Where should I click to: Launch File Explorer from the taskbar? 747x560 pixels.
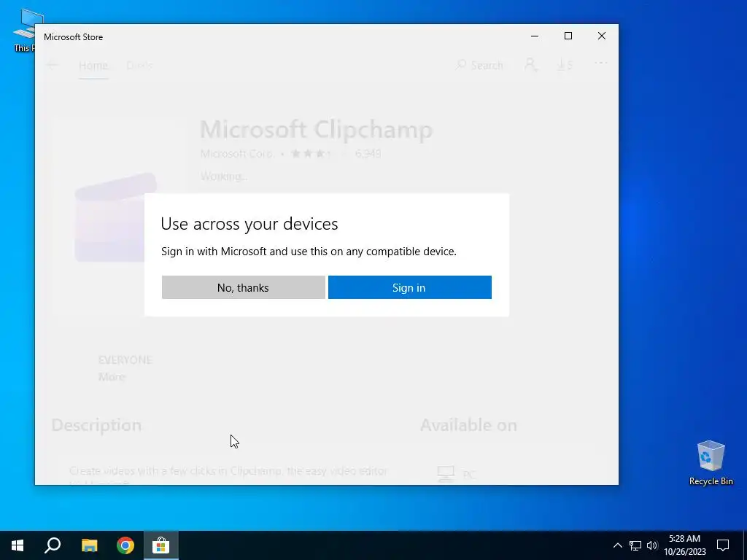(x=89, y=545)
